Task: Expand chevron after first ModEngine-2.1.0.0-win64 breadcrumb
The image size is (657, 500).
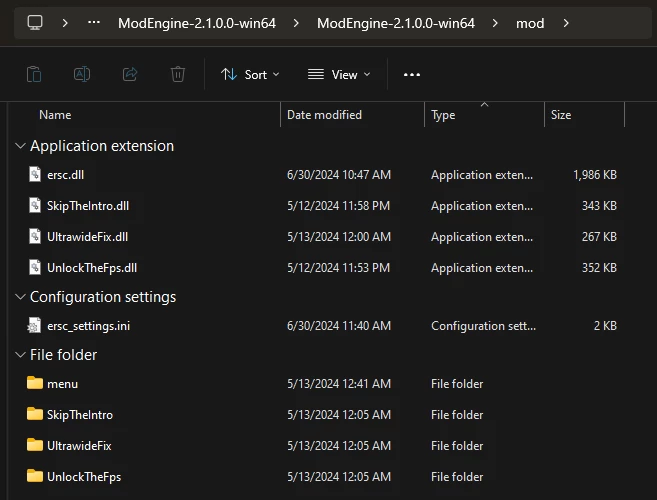Action: [x=296, y=23]
